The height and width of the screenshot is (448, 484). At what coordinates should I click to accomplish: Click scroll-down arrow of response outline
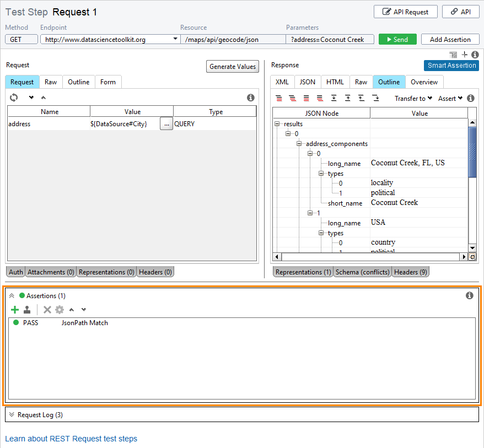coord(472,248)
